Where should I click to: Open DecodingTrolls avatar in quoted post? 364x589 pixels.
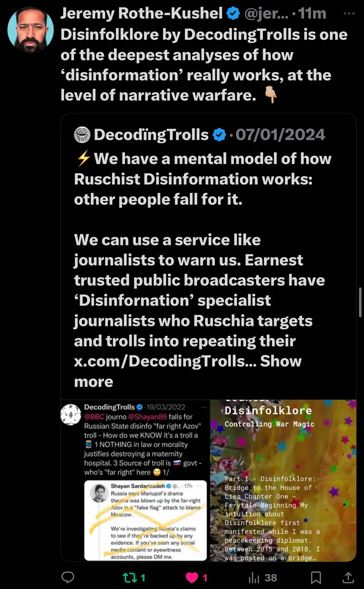[82, 134]
